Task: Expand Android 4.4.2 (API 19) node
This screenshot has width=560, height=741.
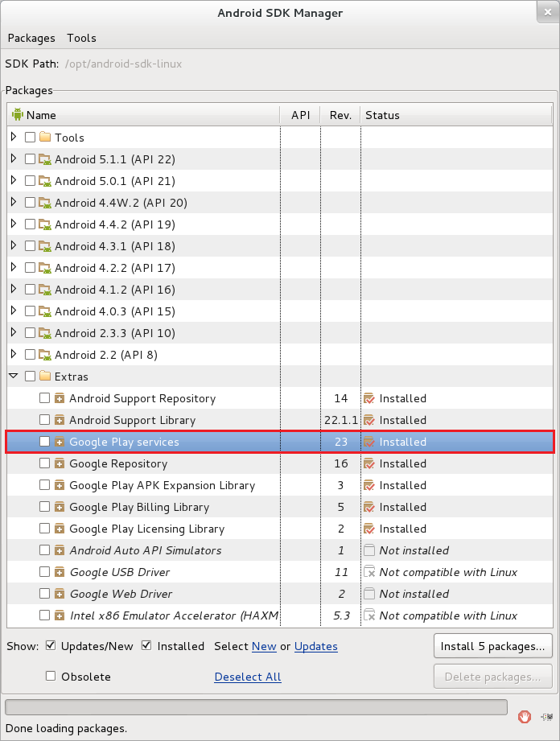Action: click(x=14, y=224)
